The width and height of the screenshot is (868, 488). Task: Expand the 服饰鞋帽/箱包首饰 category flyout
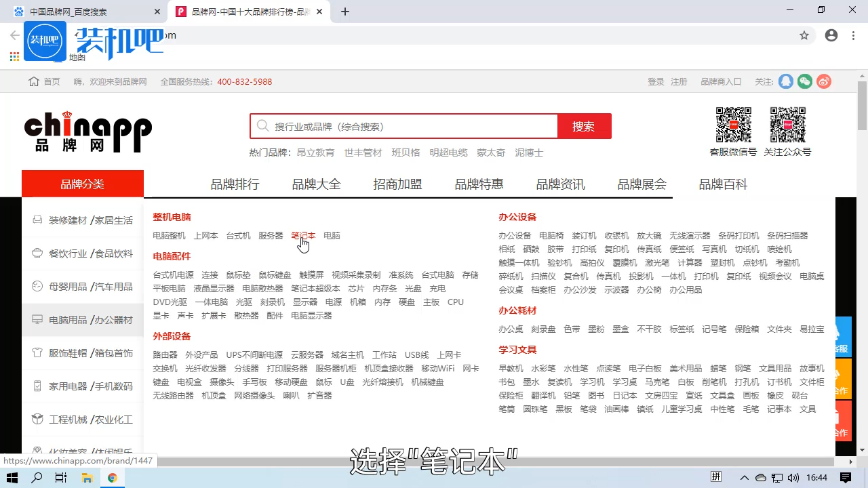(82, 353)
